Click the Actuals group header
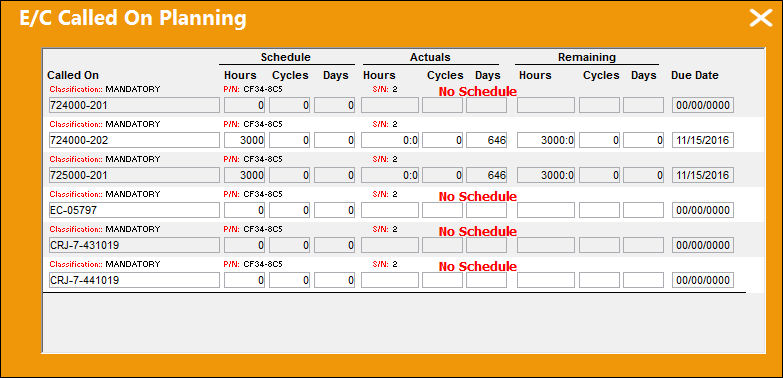Viewport: 783px width, 378px height. tap(430, 57)
